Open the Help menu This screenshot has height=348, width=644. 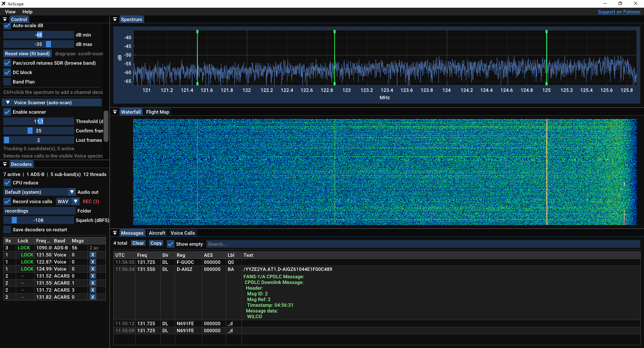point(28,12)
